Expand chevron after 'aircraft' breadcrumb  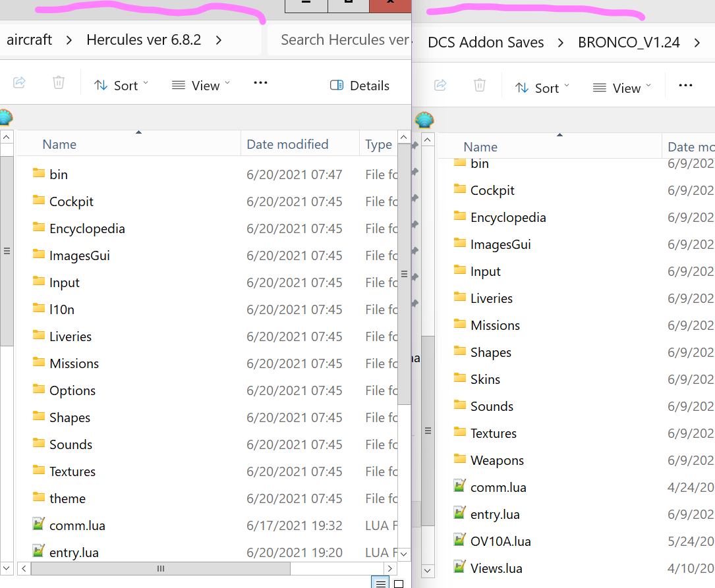[x=69, y=40]
